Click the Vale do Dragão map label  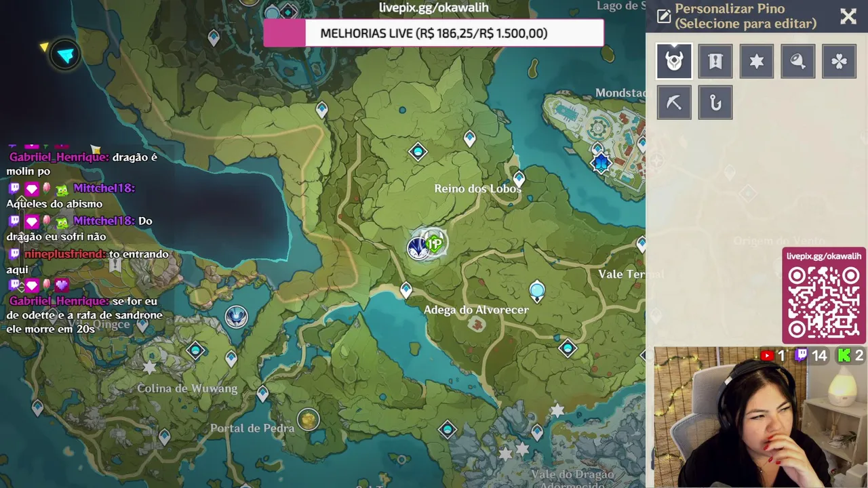point(573,474)
